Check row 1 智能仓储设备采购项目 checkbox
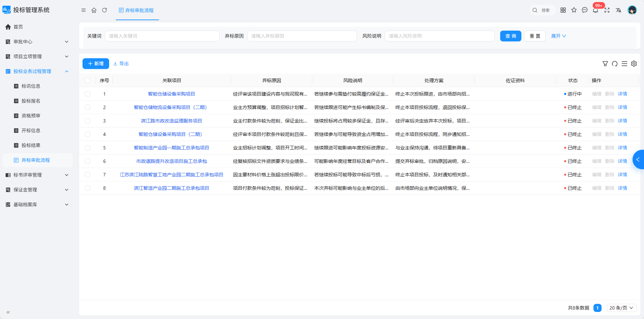Viewport: 644px width, 319px height. point(88,94)
